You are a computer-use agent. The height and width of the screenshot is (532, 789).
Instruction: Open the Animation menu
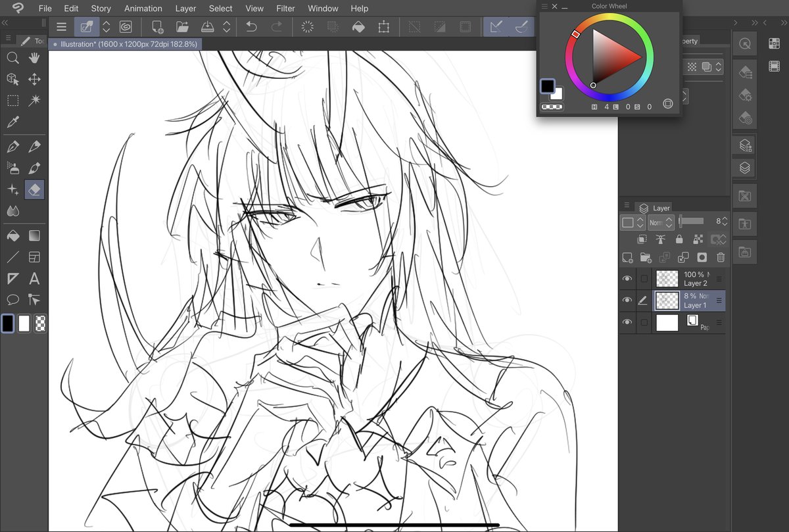coord(143,8)
